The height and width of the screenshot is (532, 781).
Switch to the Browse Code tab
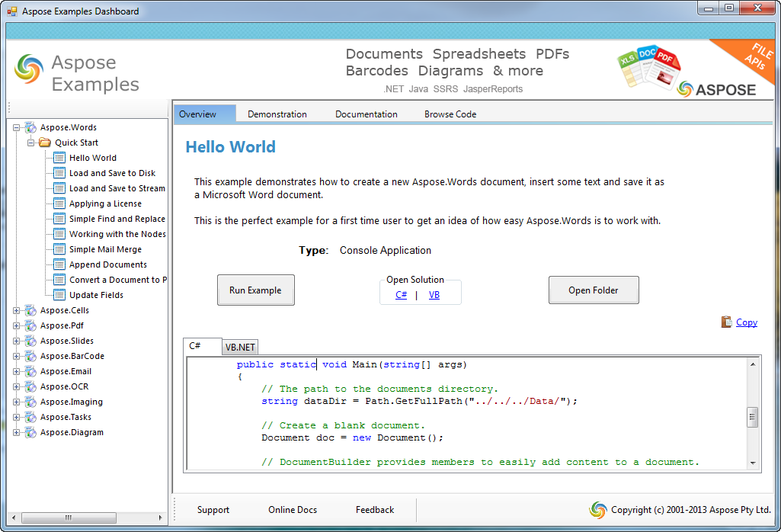point(450,114)
